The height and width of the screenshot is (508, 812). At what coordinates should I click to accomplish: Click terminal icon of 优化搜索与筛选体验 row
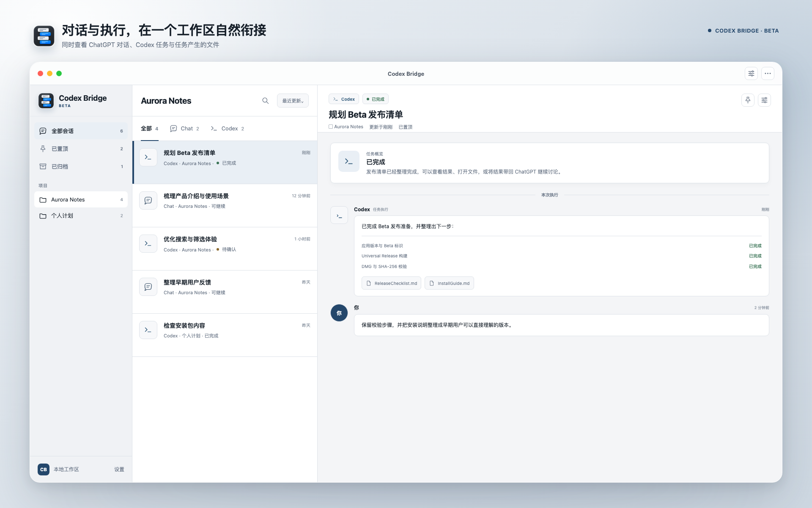(x=148, y=243)
